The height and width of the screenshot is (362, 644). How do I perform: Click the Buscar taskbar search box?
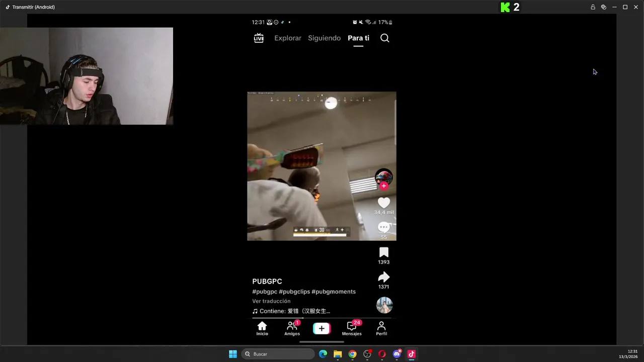click(278, 354)
